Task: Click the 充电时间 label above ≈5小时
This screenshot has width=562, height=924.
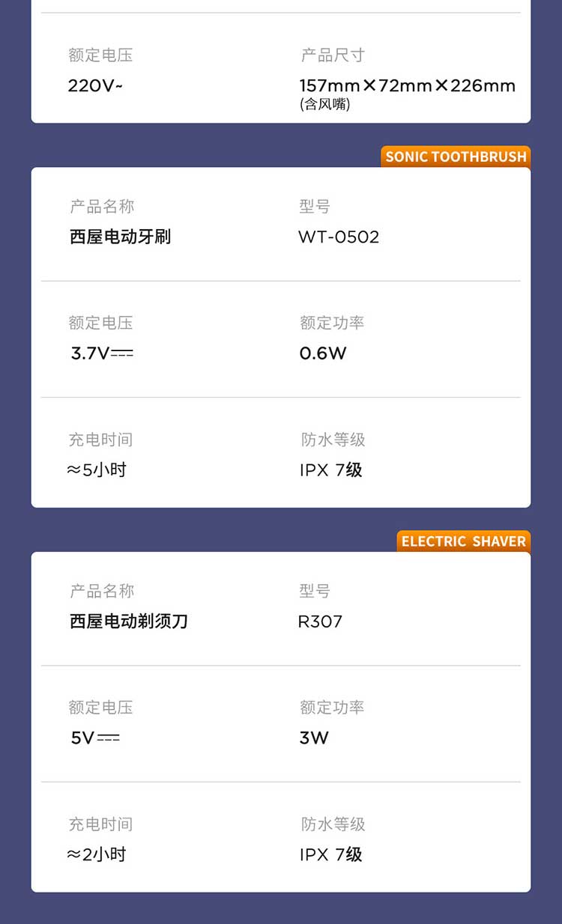Action: click(x=100, y=440)
